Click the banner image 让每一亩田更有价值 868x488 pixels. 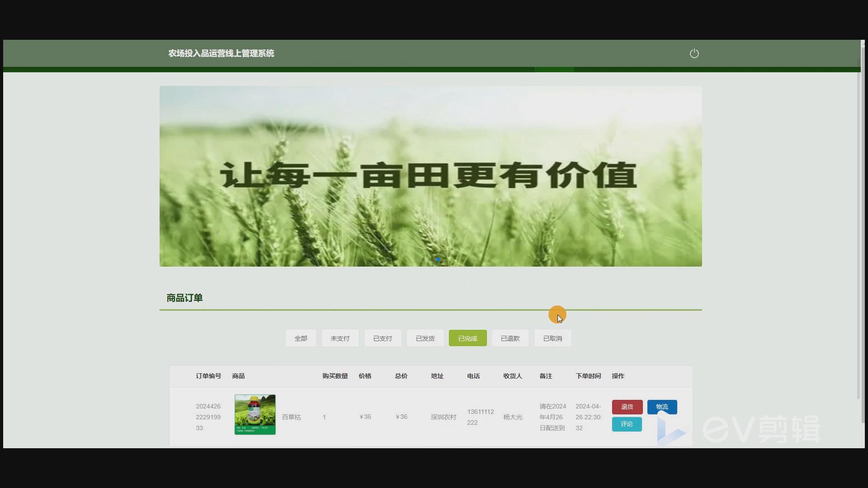coord(429,176)
